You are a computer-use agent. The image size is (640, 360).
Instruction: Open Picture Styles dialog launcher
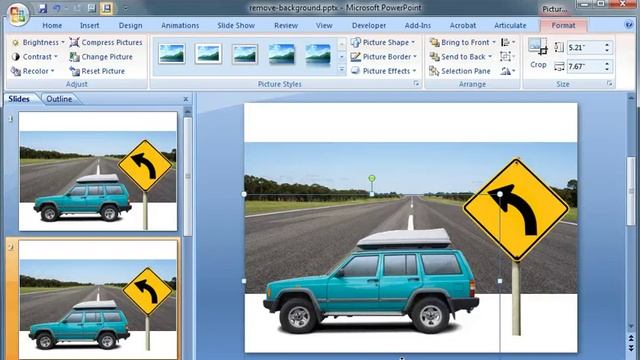(416, 84)
